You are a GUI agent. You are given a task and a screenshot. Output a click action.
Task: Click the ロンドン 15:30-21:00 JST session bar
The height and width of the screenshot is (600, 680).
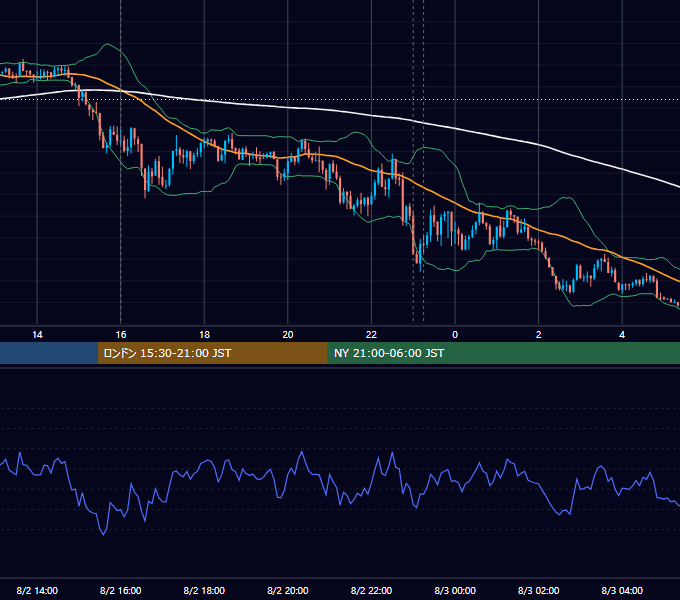click(212, 353)
